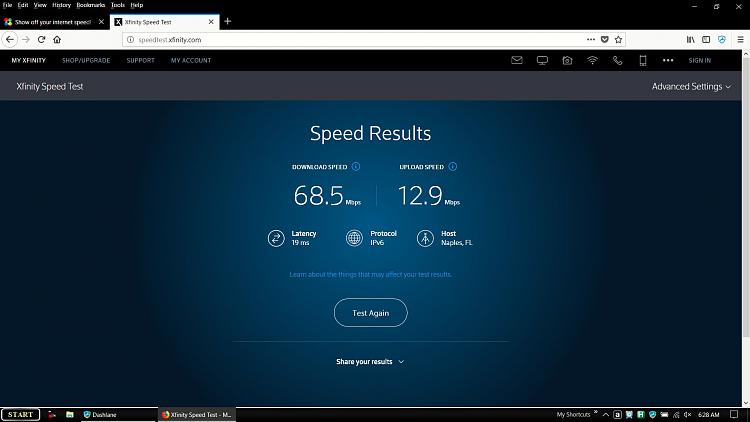Click the SIGN IN link

click(x=700, y=60)
